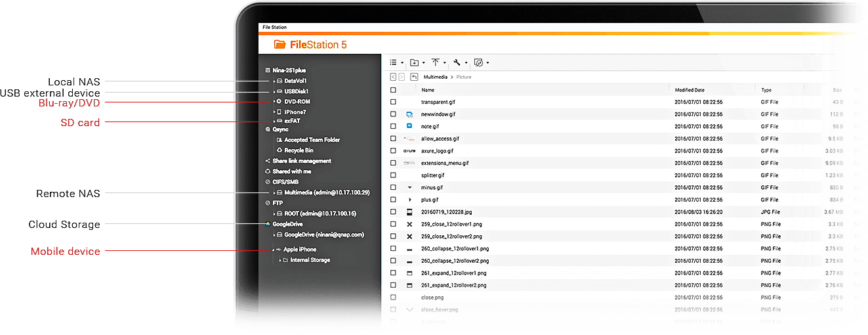This screenshot has height=335, width=868.
Task: Click the Multimedia breadcrumb link
Action: pyautogui.click(x=436, y=77)
